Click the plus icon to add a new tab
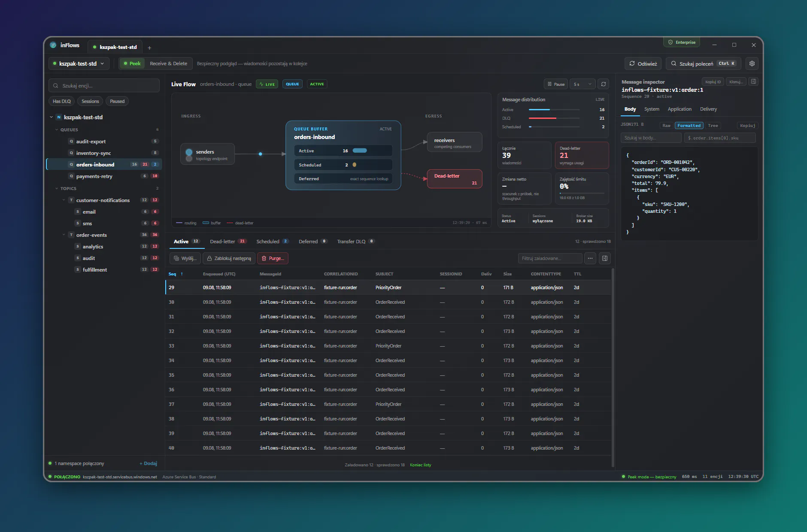The height and width of the screenshot is (532, 807). click(149, 48)
